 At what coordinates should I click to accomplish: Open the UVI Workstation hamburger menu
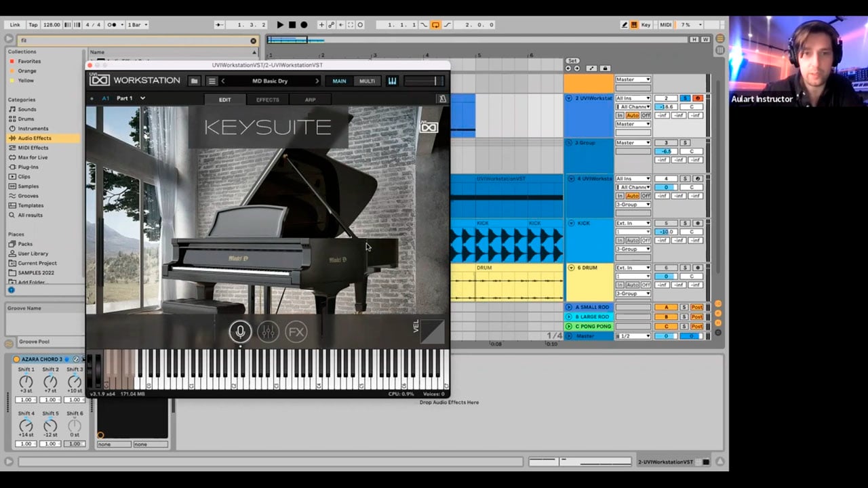pyautogui.click(x=212, y=81)
